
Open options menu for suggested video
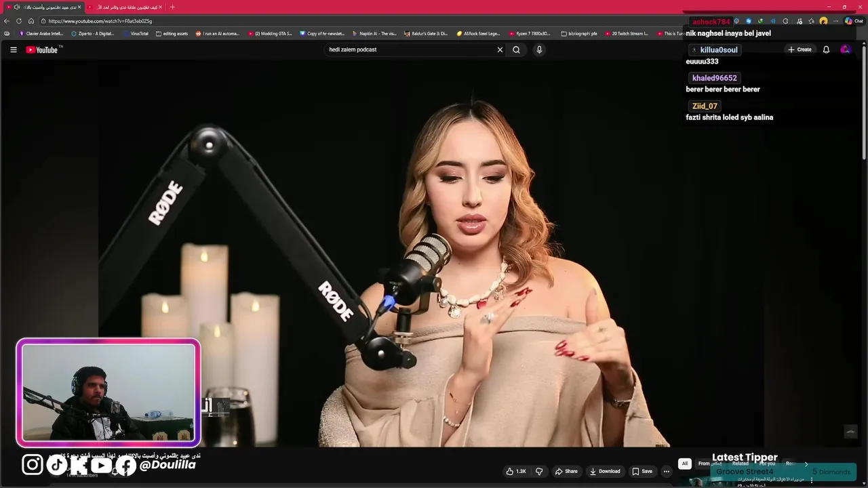(812, 480)
